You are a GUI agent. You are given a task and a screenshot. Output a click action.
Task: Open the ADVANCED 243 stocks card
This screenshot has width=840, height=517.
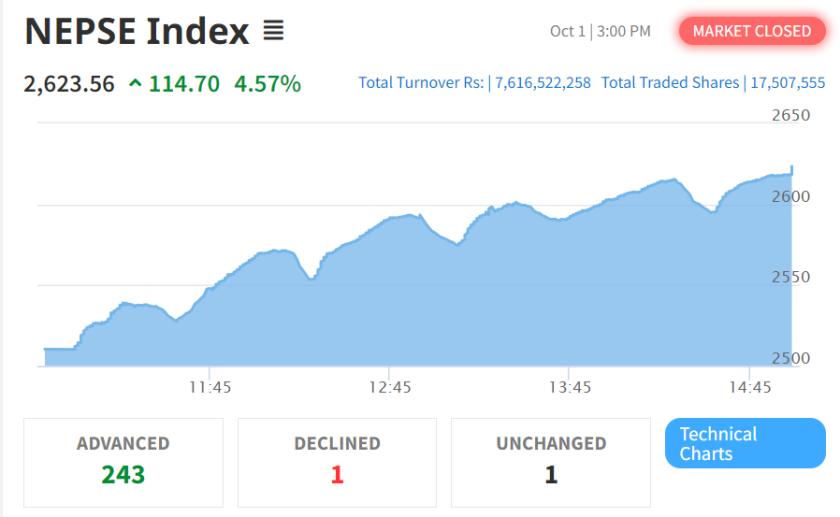click(123, 461)
